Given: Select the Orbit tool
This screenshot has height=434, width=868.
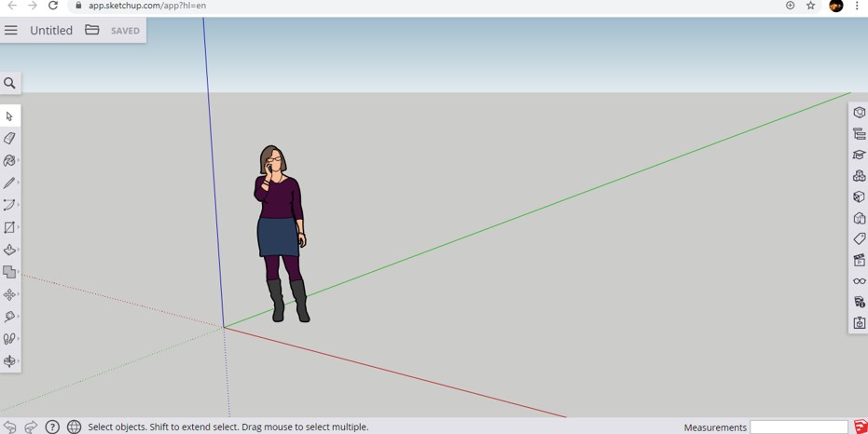Looking at the screenshot, I should (9, 361).
